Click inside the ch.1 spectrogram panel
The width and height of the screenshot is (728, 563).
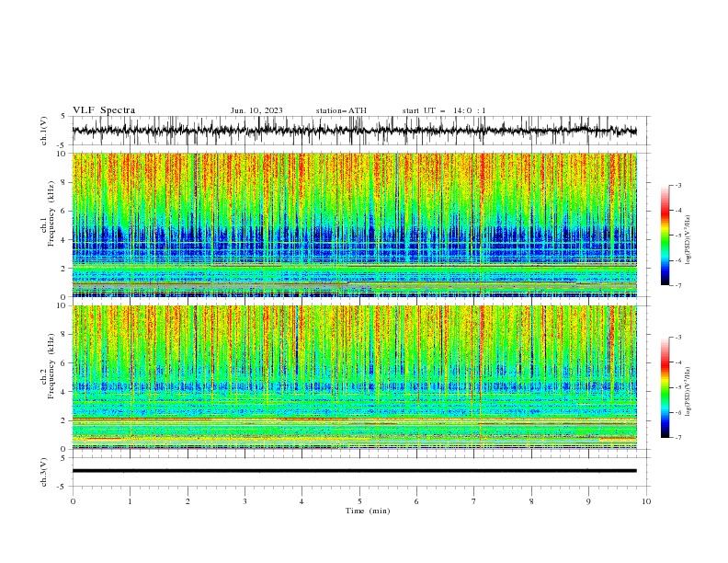[355, 224]
